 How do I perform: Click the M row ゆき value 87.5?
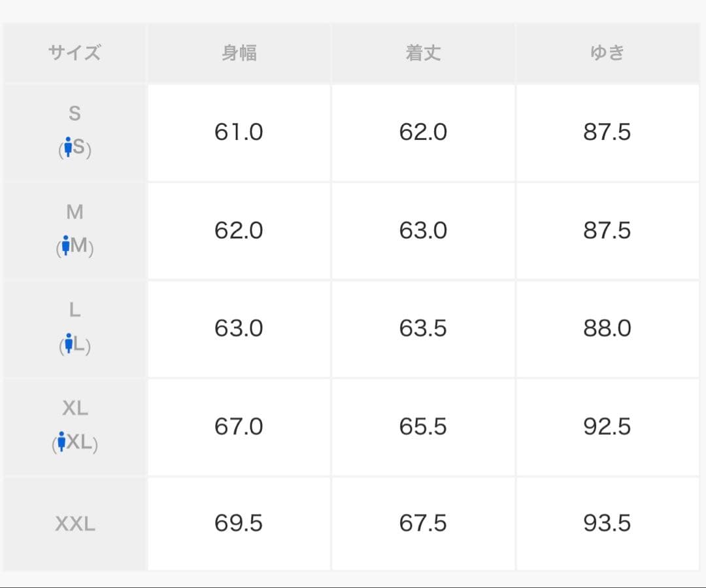[607, 230]
